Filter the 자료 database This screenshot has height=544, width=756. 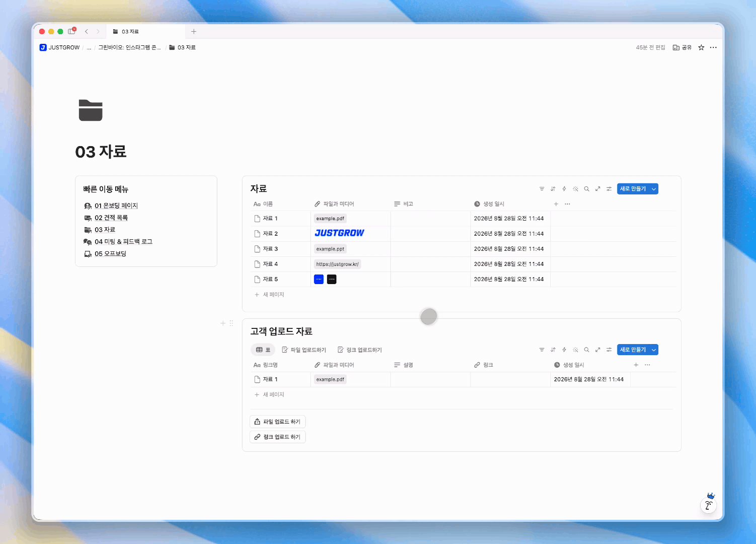542,189
